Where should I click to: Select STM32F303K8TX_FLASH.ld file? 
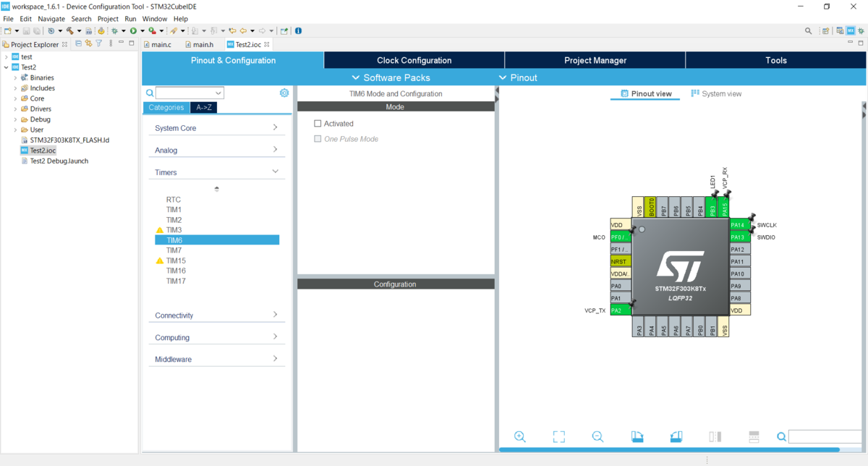pos(69,140)
